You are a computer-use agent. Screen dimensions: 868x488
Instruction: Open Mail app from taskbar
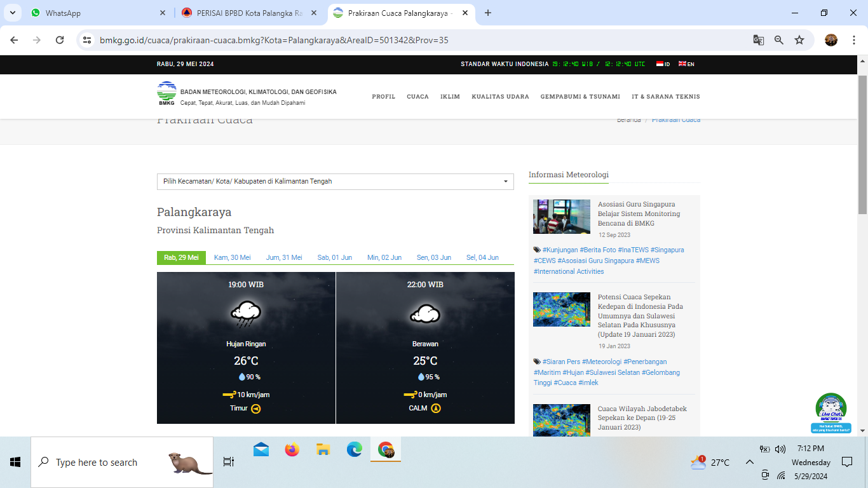click(261, 450)
